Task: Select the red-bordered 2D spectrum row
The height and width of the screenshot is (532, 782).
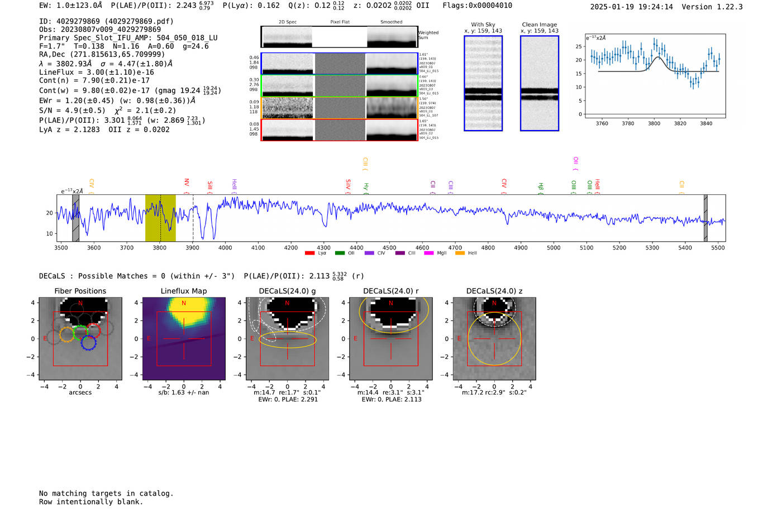Action: coord(339,130)
